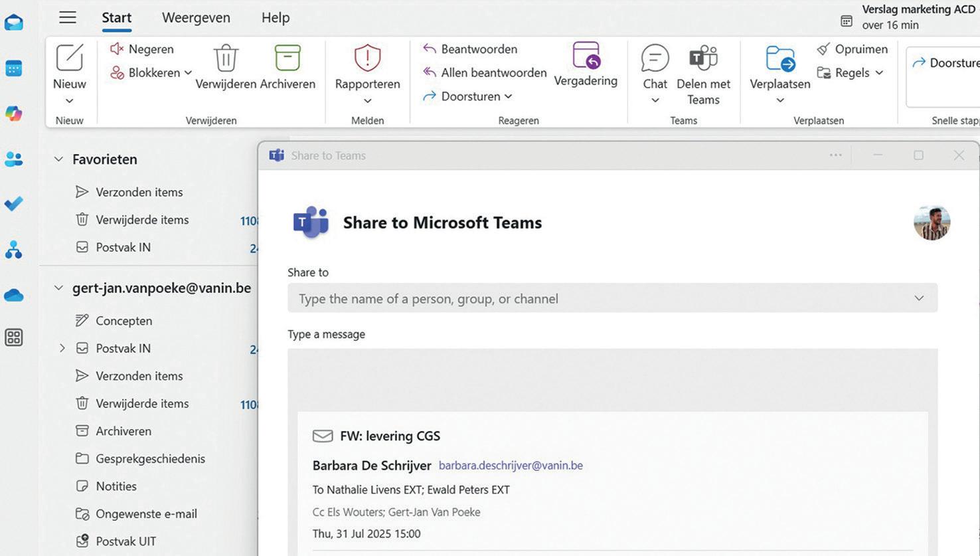Image resolution: width=980 pixels, height=556 pixels.
Task: Open the Verslag marketing ACD calendar reminder
Action: click(908, 17)
